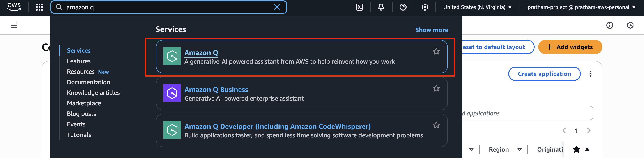Image resolution: width=644 pixels, height=158 pixels.
Task: Favorite Amazon Q with star toggle
Action: click(436, 51)
